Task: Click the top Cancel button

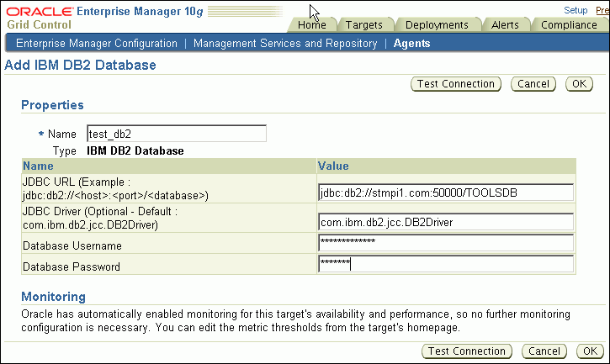Action: pyautogui.click(x=533, y=84)
